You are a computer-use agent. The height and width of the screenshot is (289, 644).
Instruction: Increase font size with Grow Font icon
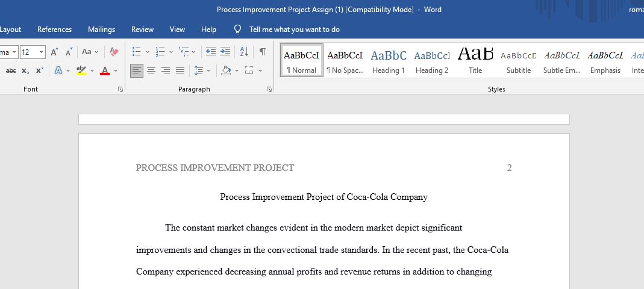(54, 52)
